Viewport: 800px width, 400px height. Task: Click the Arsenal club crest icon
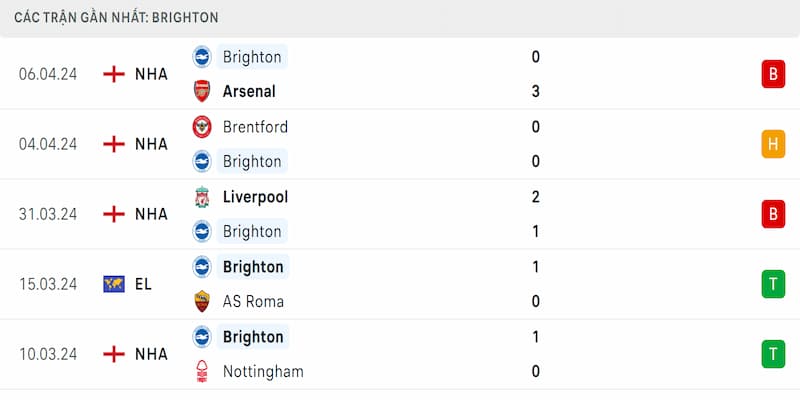point(202,91)
